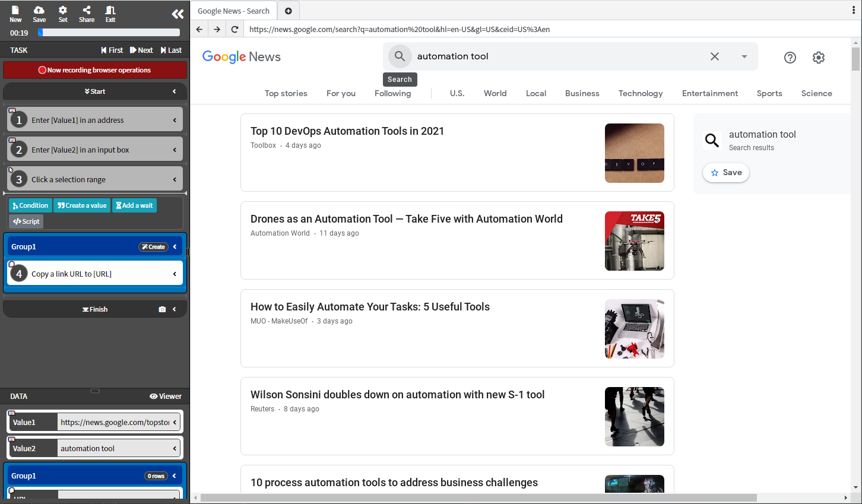
Task: Open Top 10 DevOps Automation Tools article
Action: (347, 131)
